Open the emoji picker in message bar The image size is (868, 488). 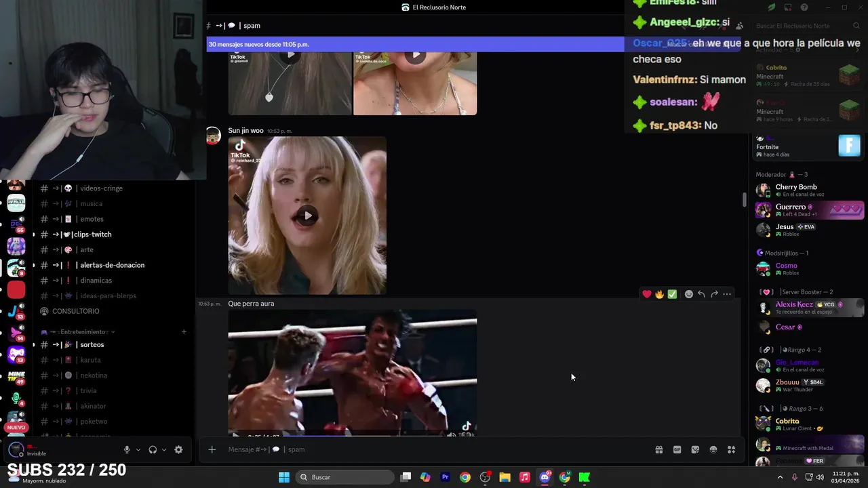click(x=713, y=449)
